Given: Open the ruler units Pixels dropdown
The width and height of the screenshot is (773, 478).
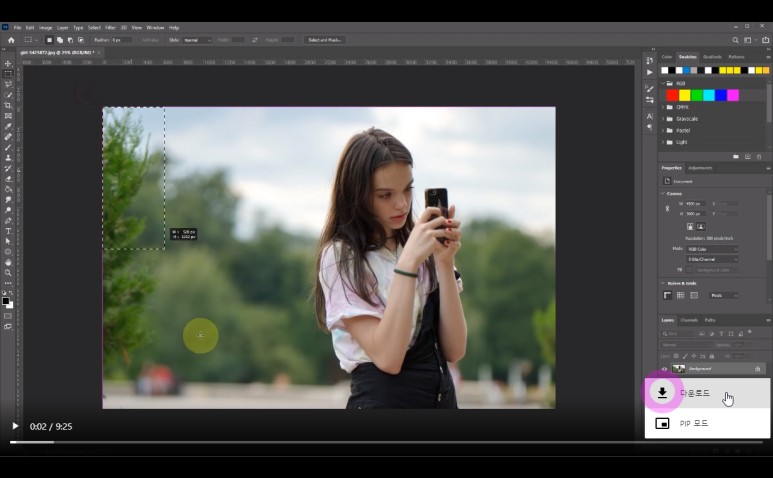Looking at the screenshot, I should (723, 295).
